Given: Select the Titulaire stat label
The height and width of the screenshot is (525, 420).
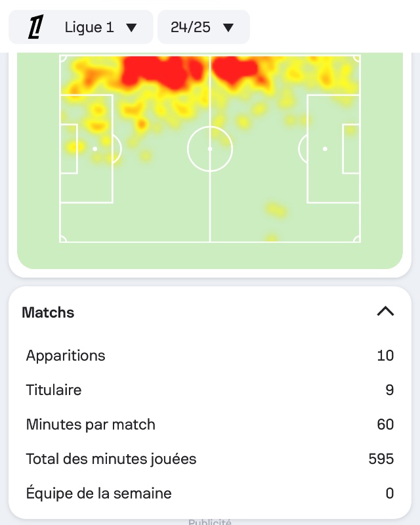Looking at the screenshot, I should [54, 390].
